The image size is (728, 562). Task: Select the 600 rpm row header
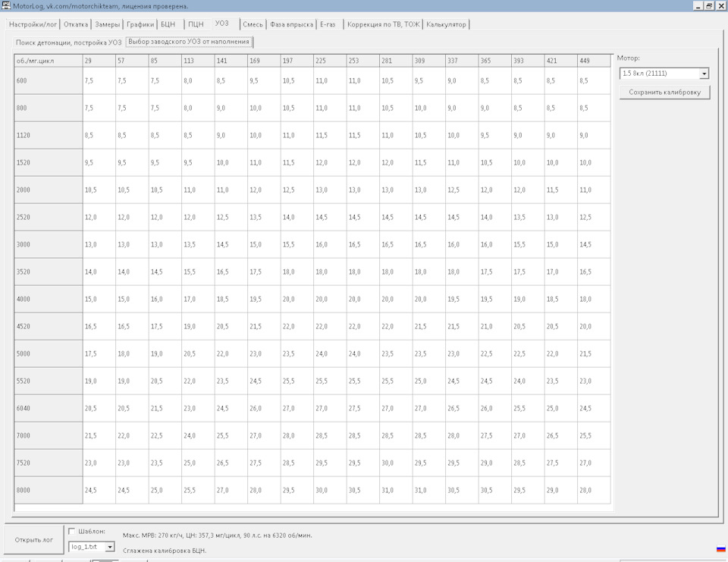click(49, 81)
